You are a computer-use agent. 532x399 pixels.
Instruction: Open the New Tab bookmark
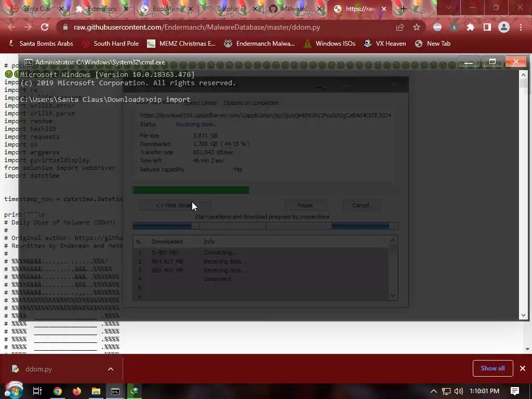433,44
